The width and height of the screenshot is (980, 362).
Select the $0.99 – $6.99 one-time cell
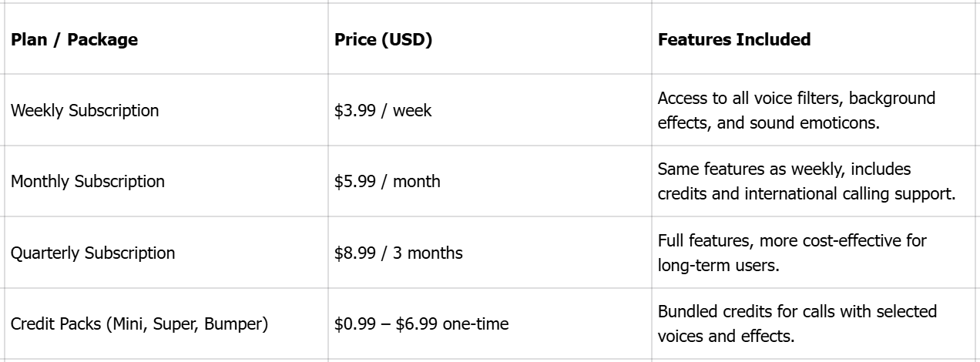(421, 324)
